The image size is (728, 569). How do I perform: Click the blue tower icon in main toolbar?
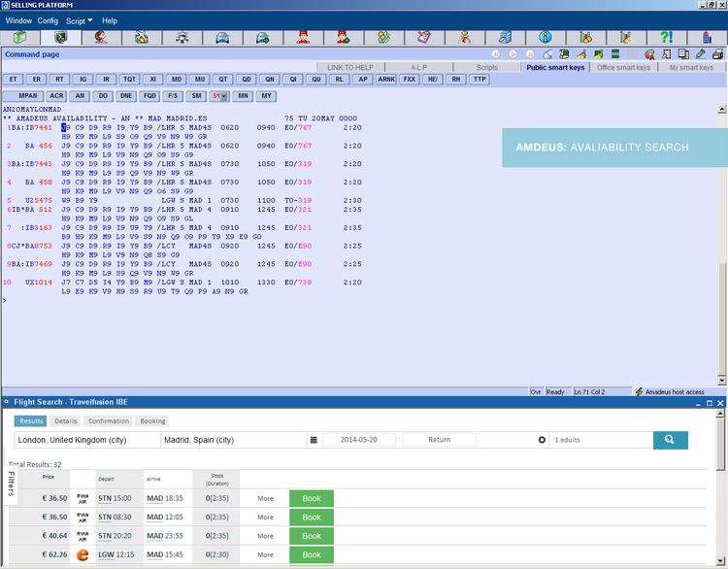click(707, 37)
